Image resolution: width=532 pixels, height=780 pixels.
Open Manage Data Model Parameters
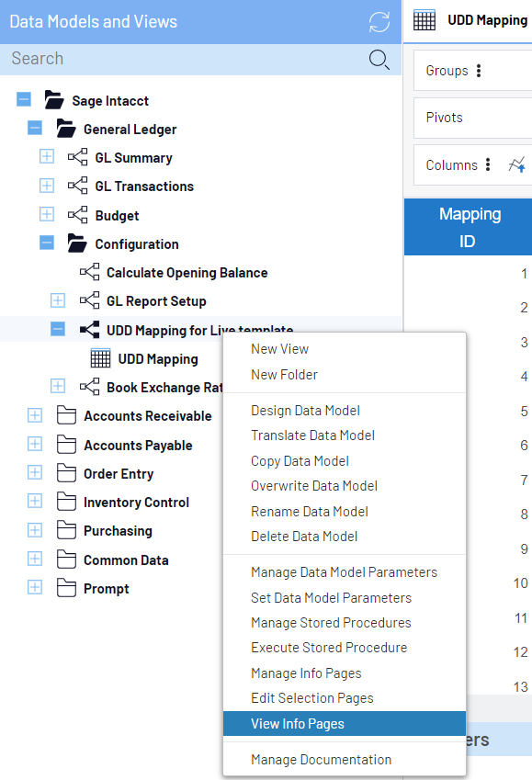345,572
